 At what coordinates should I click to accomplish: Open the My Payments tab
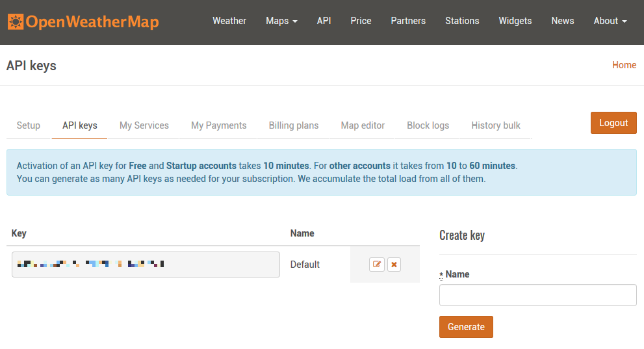tap(218, 125)
